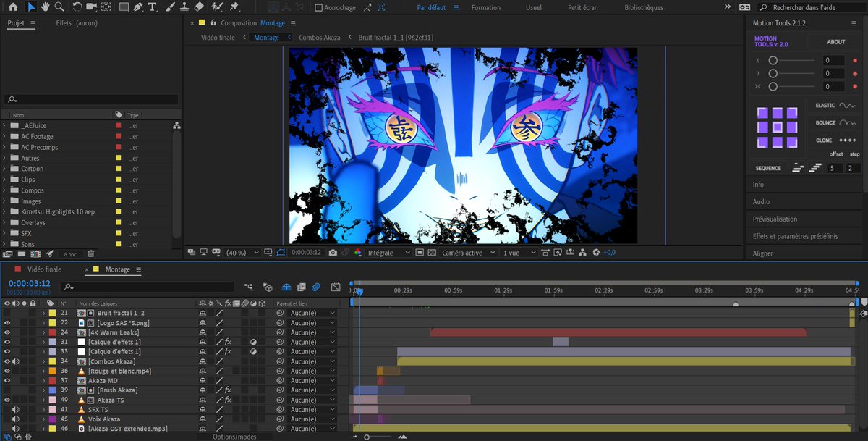868x441 pixels.
Task: Click yellow label swatch of layer 22
Action: click(x=52, y=322)
